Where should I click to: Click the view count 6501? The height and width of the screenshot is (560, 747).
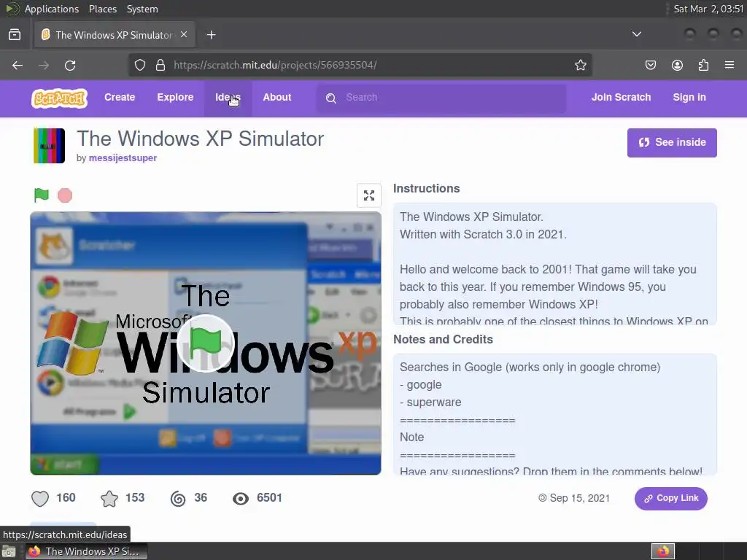click(x=269, y=498)
